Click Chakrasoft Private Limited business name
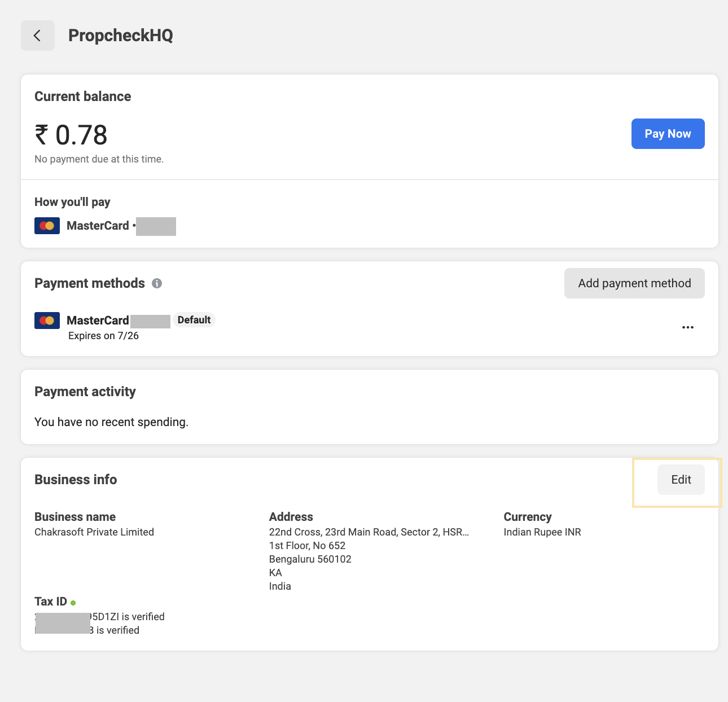728x702 pixels. pos(94,532)
